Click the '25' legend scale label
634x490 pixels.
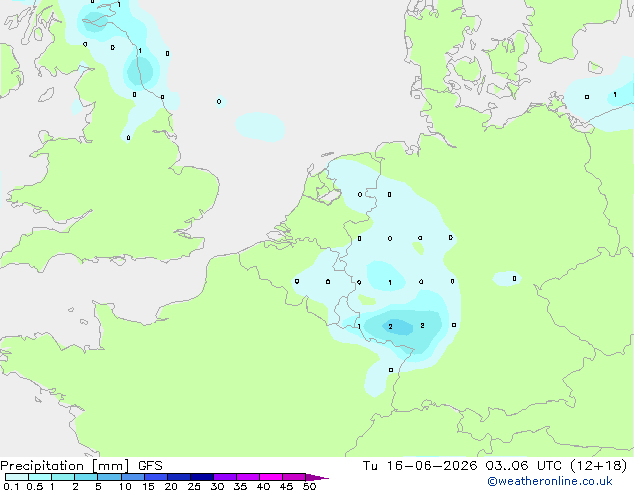click(194, 486)
